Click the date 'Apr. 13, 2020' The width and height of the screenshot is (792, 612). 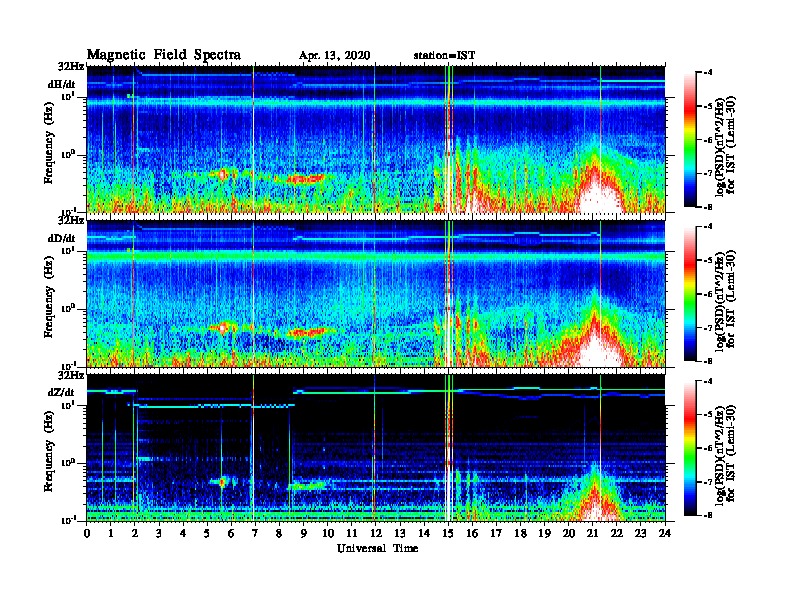pos(334,56)
